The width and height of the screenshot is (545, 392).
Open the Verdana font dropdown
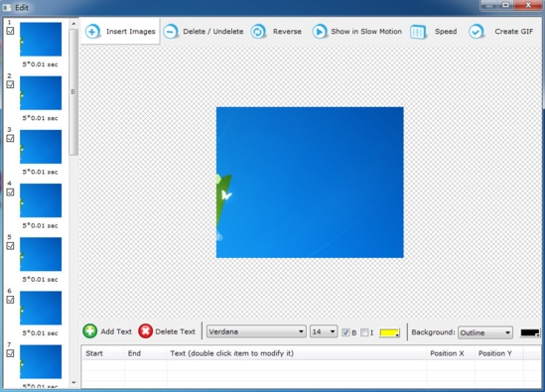256,331
